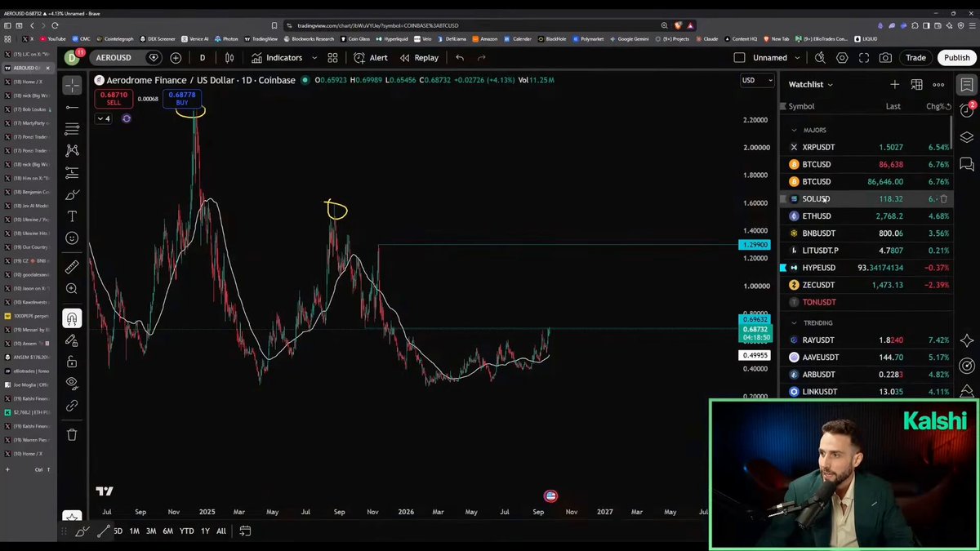Click the red SELL price button
This screenshot has height=551, width=980.
(114, 99)
